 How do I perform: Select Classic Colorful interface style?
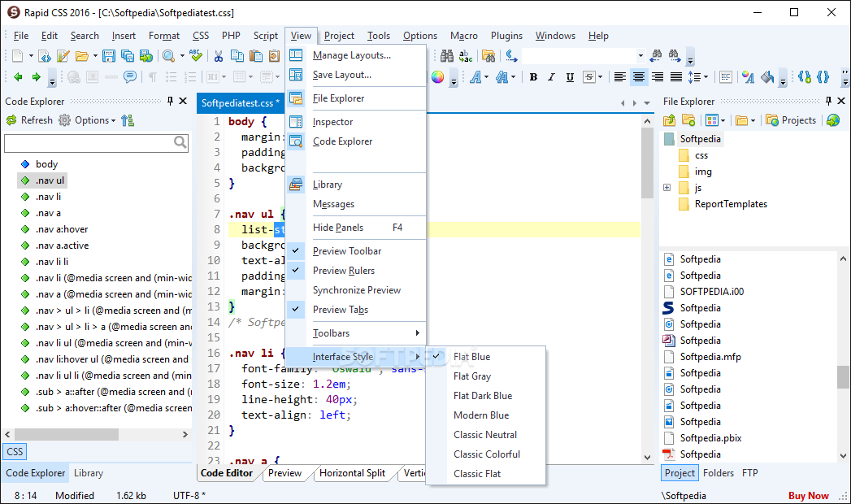coord(486,454)
